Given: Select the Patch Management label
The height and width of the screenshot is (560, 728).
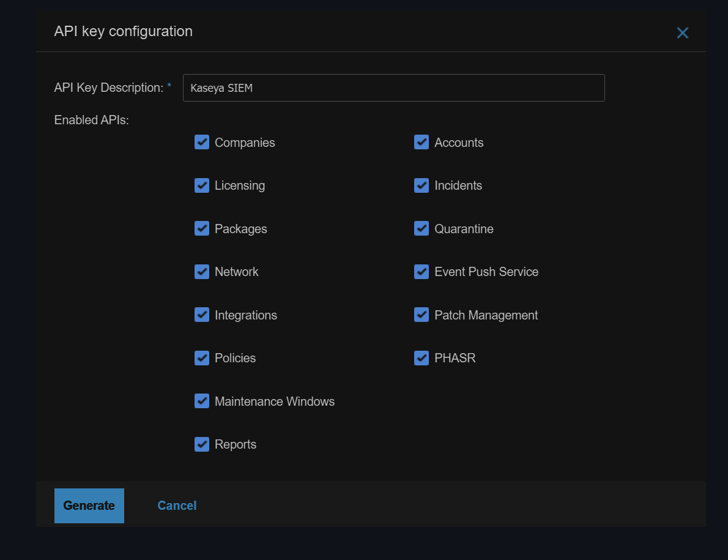Looking at the screenshot, I should click(486, 315).
